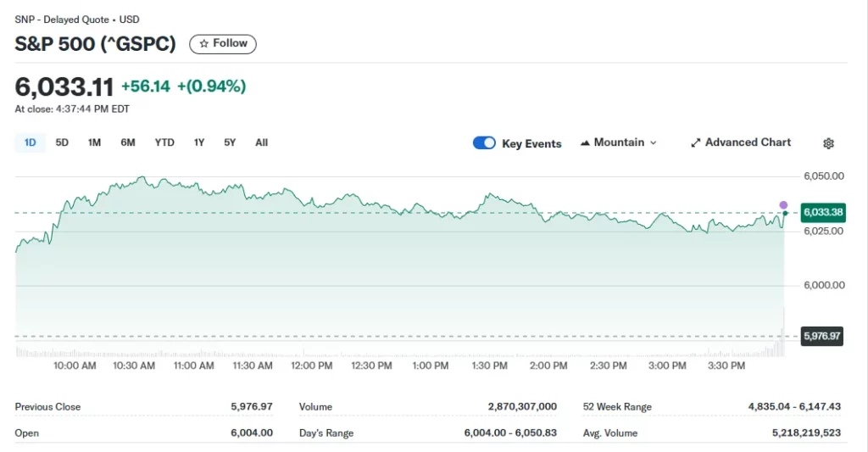Click the Day's Range value
This screenshot has height=452, width=868.
pyautogui.click(x=510, y=432)
